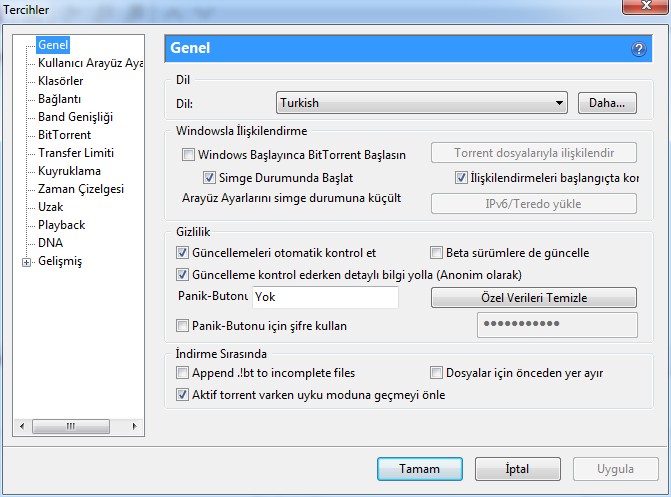This screenshot has height=497, width=671.
Task: Open Uzak settings category
Action: (x=50, y=207)
